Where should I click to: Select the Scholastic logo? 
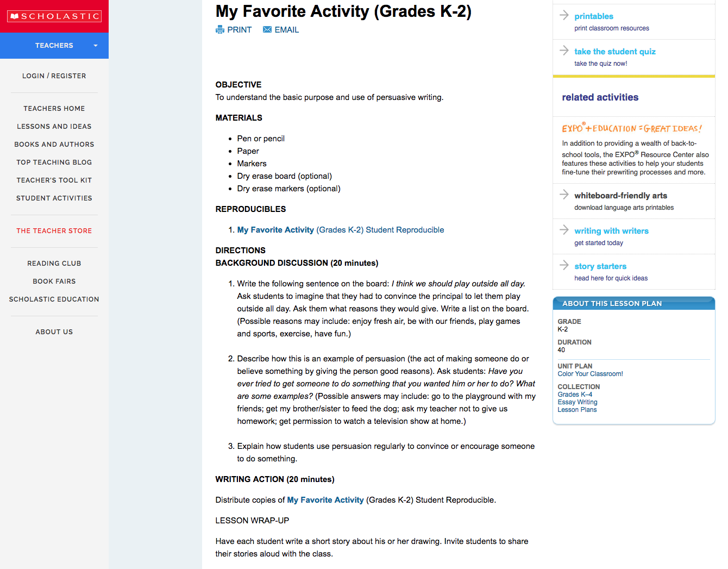(54, 16)
